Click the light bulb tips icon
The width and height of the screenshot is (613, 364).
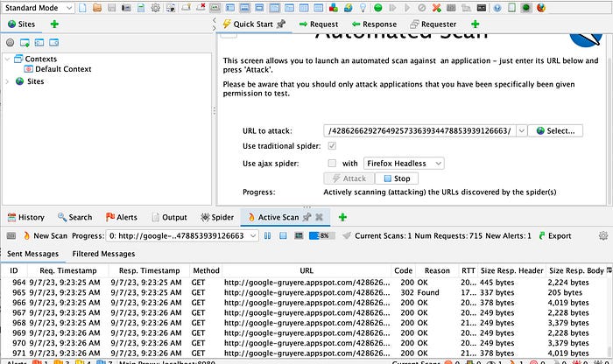[x=363, y=7]
